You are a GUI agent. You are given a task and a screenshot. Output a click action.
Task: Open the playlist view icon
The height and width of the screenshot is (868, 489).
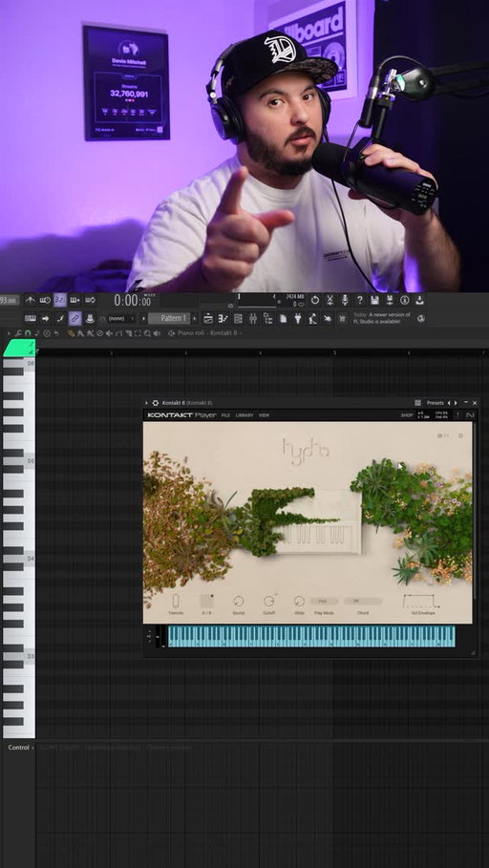point(208,318)
